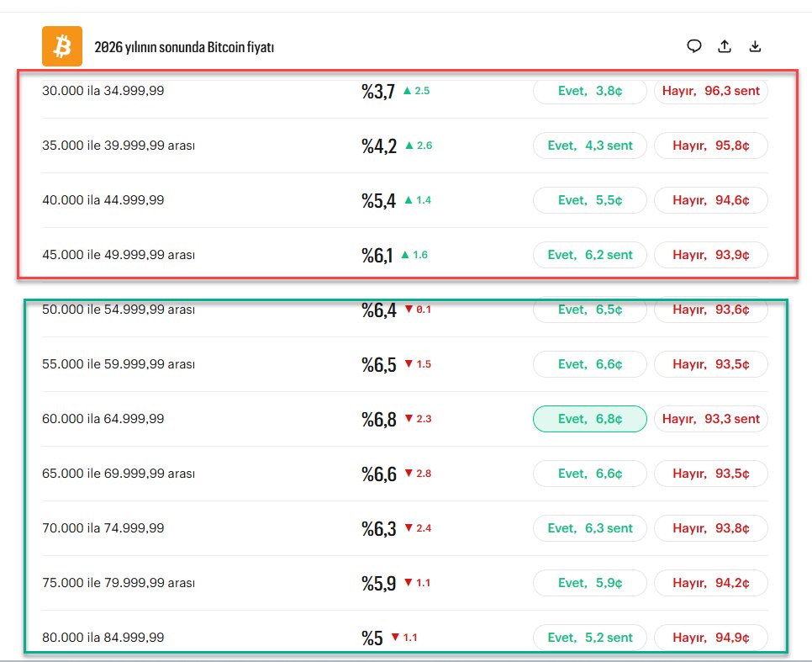
Task: Click the '2026 yılının sonunda Bitcoin fiyatı' title
Action: [x=184, y=48]
